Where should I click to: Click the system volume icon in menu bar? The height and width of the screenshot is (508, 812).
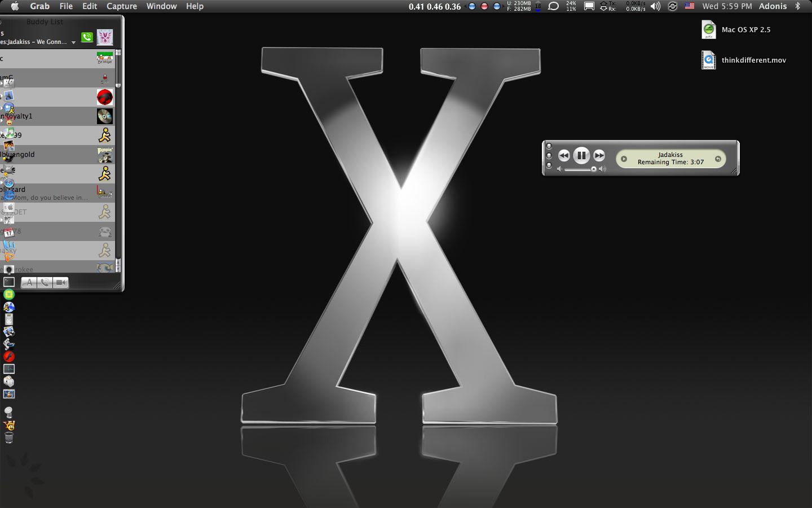(655, 6)
